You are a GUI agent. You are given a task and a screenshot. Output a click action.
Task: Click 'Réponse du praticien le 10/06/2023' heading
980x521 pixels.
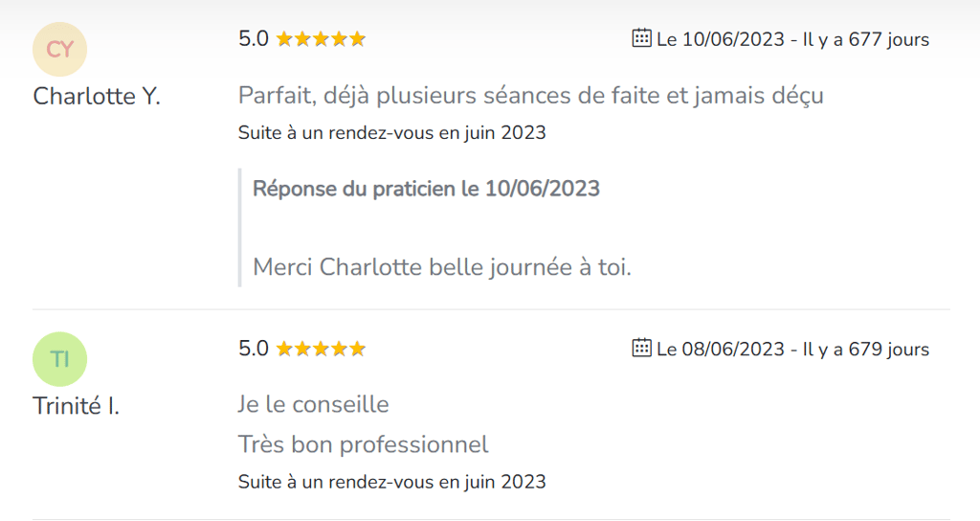pyautogui.click(x=426, y=188)
